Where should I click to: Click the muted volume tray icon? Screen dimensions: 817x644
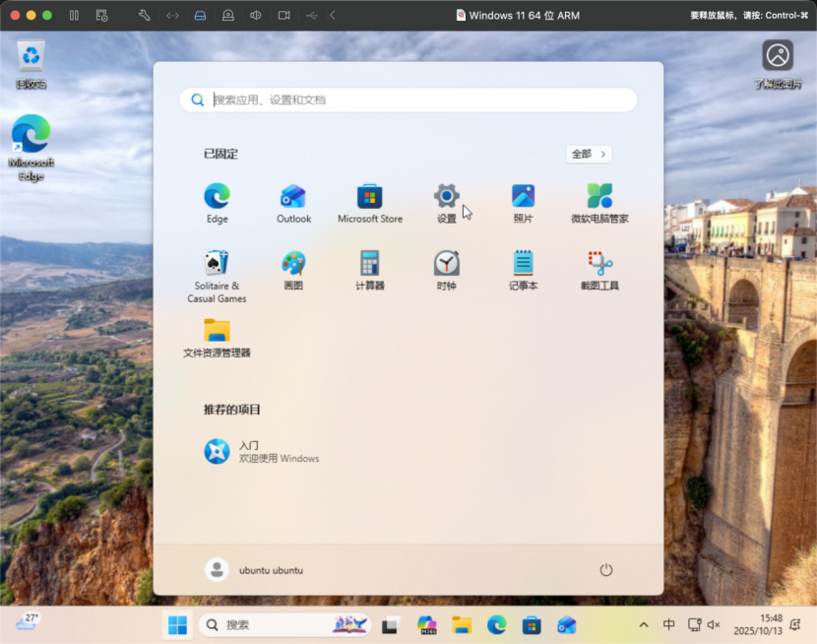coord(714,624)
